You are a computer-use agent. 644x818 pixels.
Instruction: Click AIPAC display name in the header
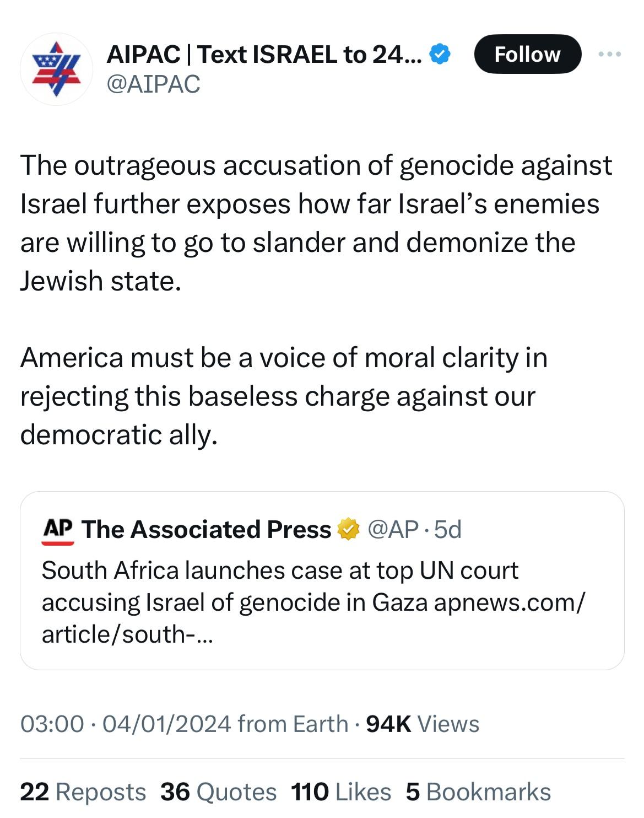pyautogui.click(x=263, y=54)
